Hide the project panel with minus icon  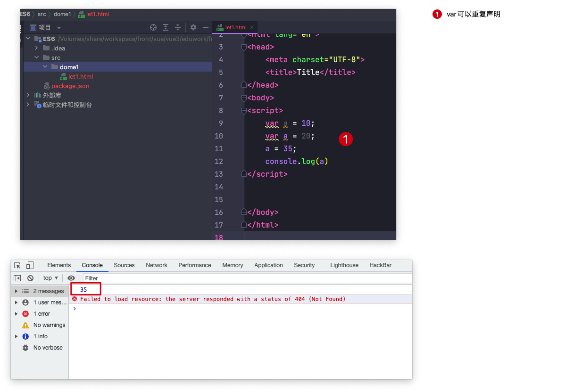tap(206, 27)
